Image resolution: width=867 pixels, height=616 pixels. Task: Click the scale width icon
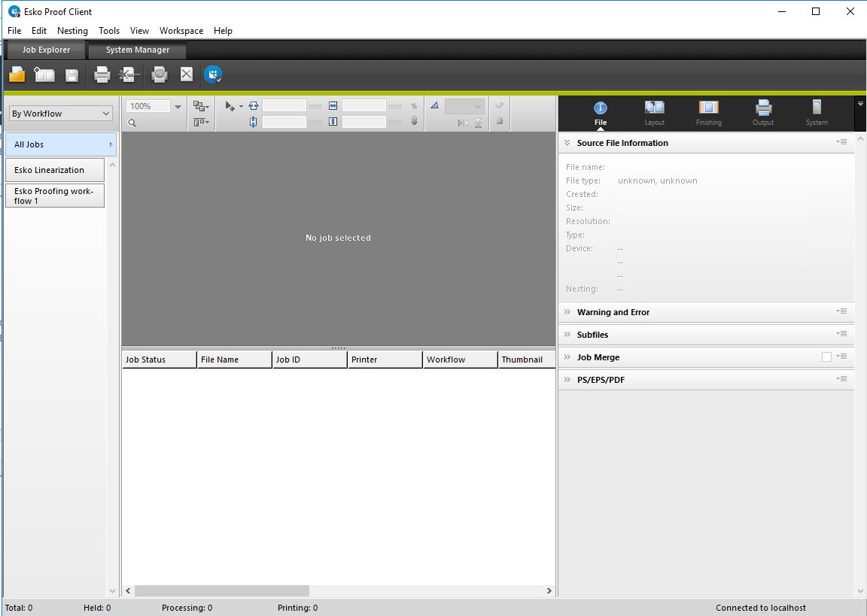click(x=333, y=105)
